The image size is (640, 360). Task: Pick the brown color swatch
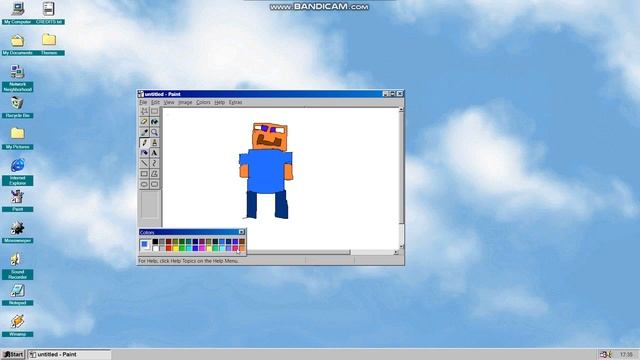click(x=242, y=242)
